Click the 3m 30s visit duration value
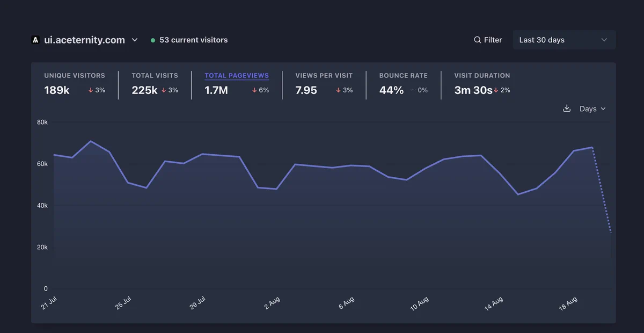The height and width of the screenshot is (333, 644). 473,90
